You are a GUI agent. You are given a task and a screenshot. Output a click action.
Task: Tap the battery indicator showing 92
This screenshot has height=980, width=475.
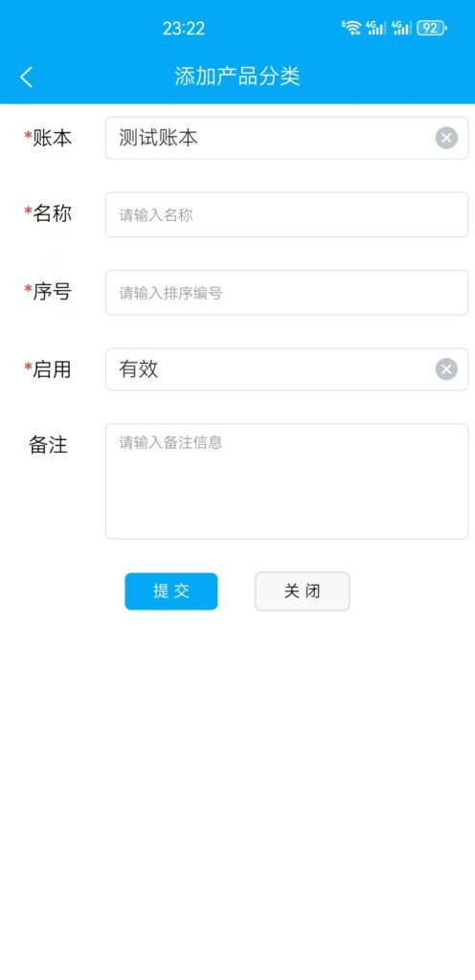(432, 28)
